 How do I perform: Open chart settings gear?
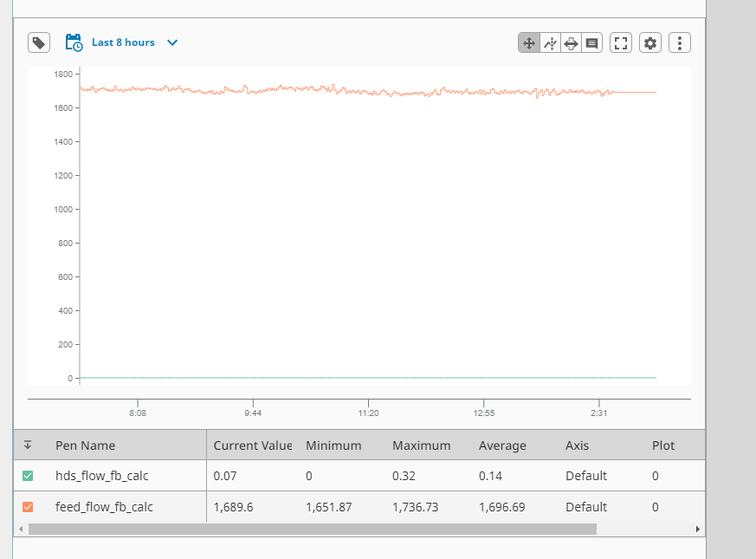pos(650,43)
